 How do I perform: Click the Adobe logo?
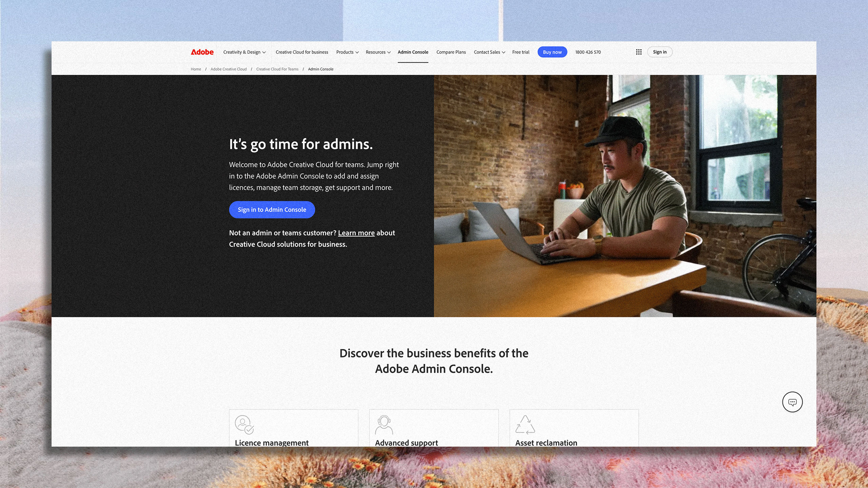tap(202, 52)
